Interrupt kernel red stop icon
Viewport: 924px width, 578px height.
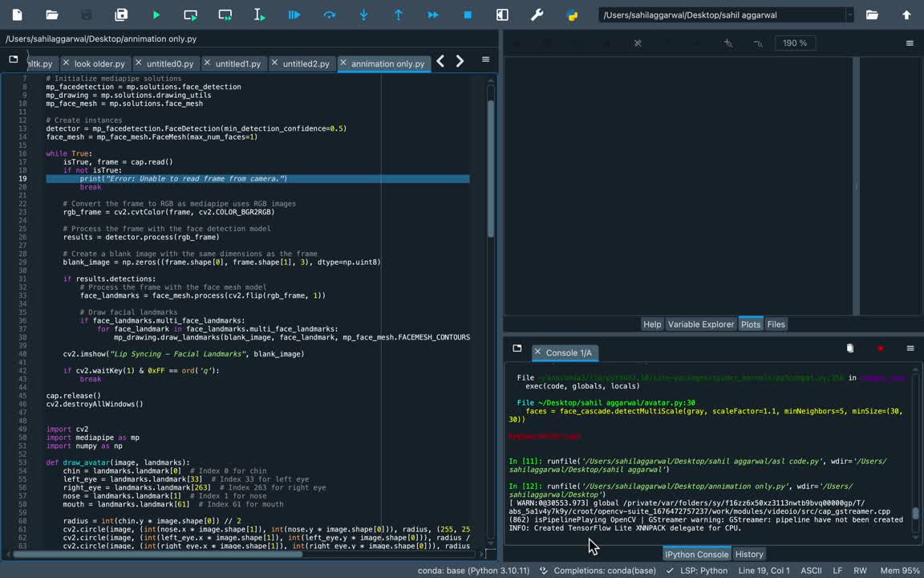point(881,348)
